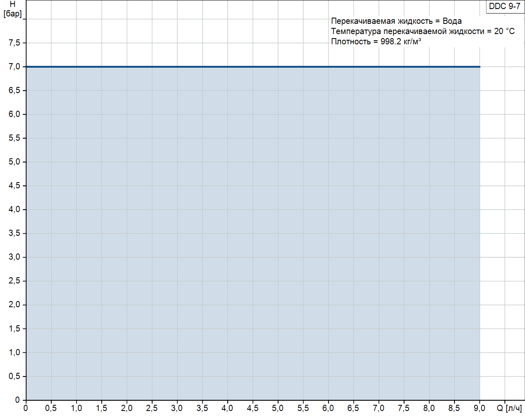Click the 3,5 tick label on the H axis
The image size is (525, 420).
point(14,233)
